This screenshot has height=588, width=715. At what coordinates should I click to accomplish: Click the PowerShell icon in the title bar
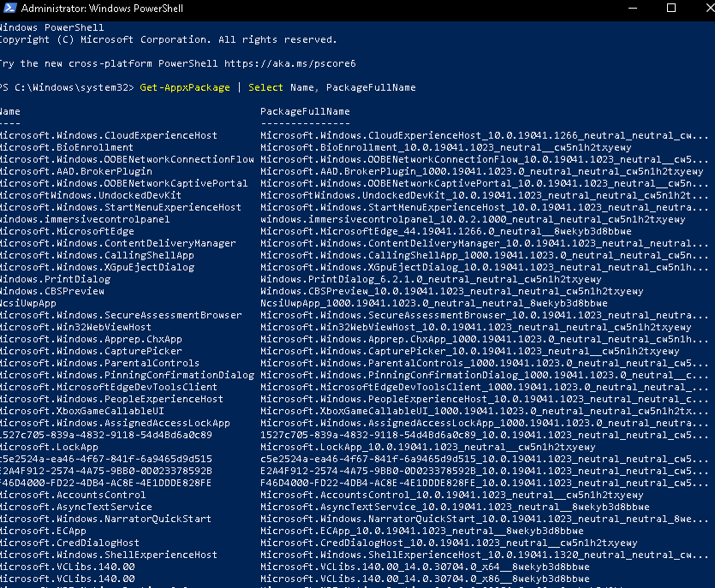pyautogui.click(x=10, y=9)
